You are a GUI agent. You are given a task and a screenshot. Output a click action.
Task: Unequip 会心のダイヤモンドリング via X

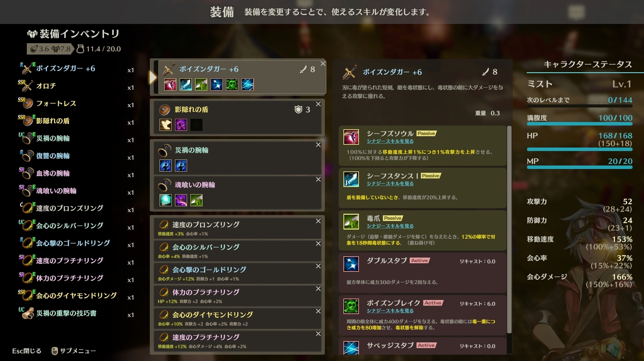pyautogui.click(x=318, y=311)
